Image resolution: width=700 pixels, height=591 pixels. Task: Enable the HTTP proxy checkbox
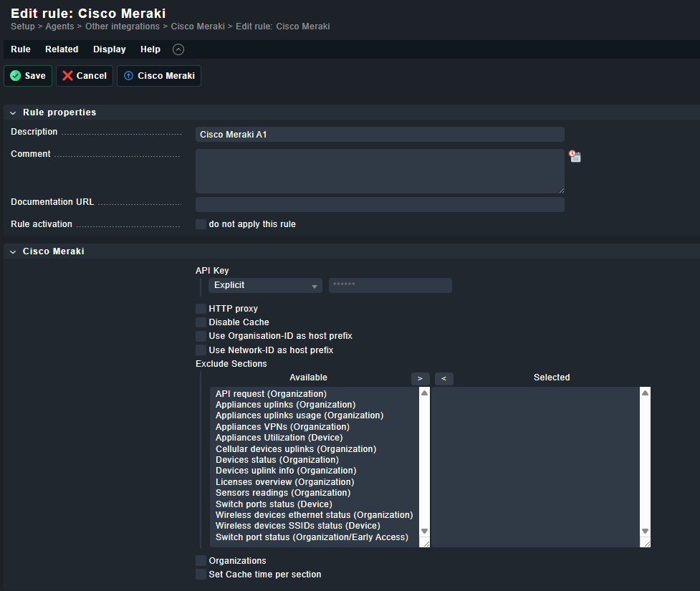(201, 309)
